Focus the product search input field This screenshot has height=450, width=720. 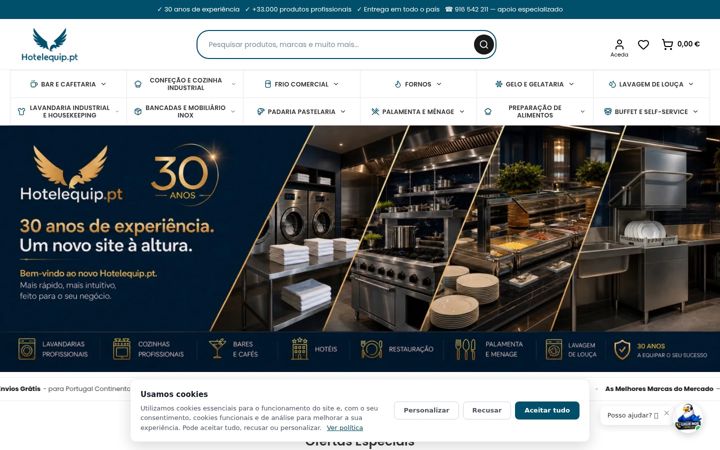(338, 45)
